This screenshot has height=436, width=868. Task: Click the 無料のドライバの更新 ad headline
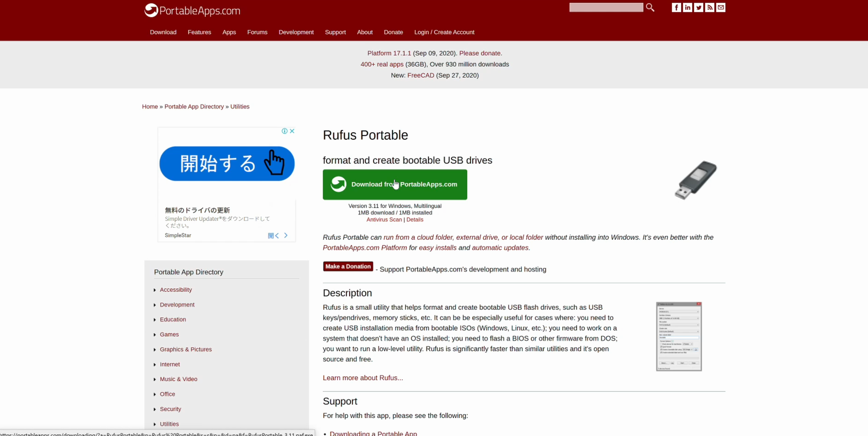tap(197, 210)
